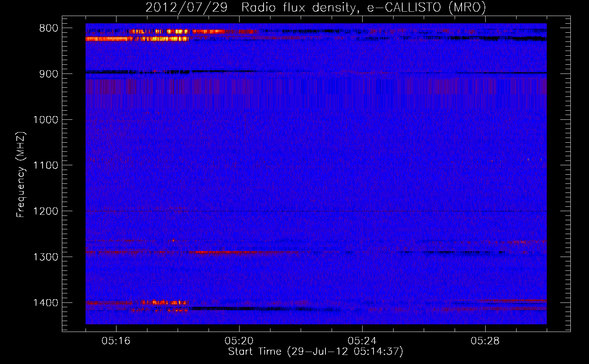Click the 1000 frequency tick label

coord(46,120)
